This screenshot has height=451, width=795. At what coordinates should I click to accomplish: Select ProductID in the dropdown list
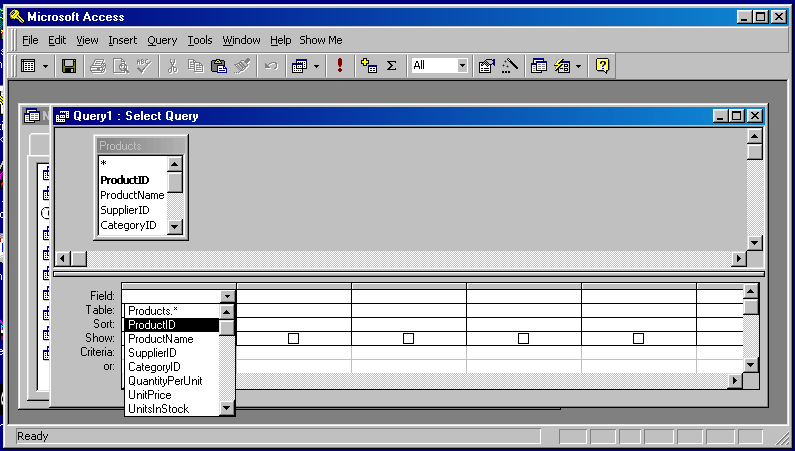172,325
